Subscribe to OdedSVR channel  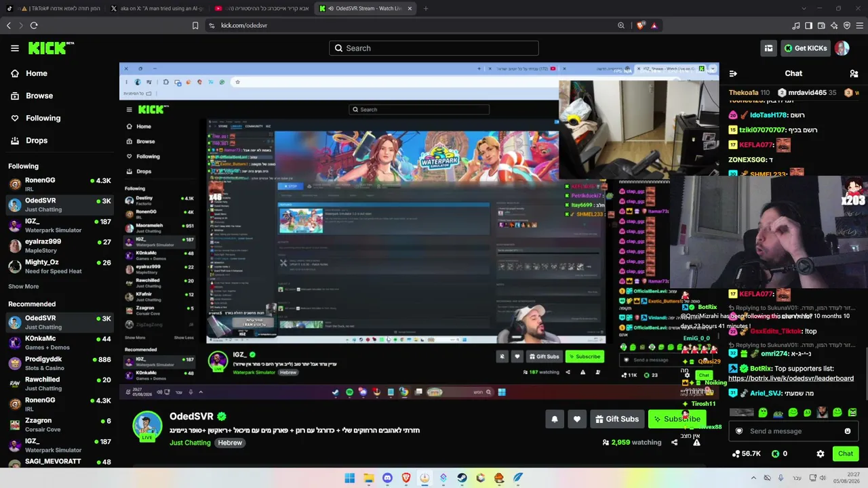click(x=677, y=419)
